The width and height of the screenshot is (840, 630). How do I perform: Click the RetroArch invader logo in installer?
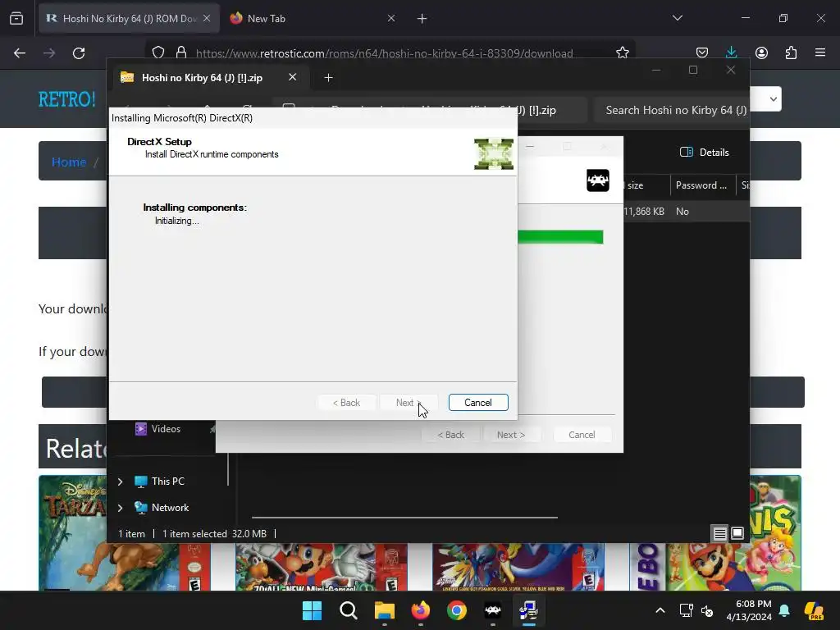point(598,180)
